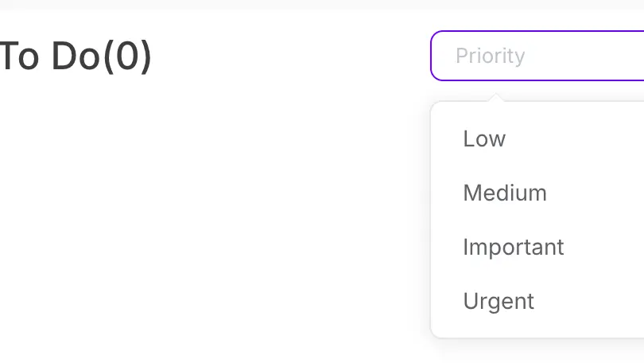Choose Low priority option
Viewport: 644px width, 363px height.
[484, 139]
